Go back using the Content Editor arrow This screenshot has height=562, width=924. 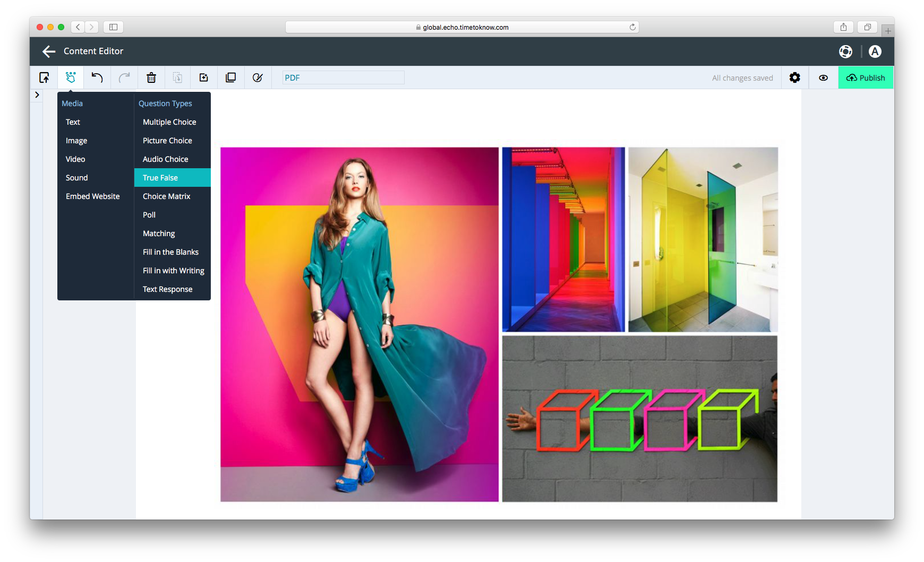[x=49, y=51]
